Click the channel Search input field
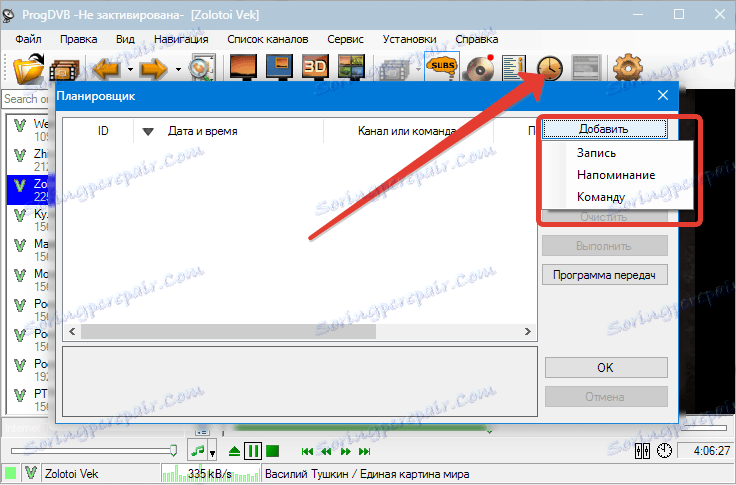 (26, 99)
